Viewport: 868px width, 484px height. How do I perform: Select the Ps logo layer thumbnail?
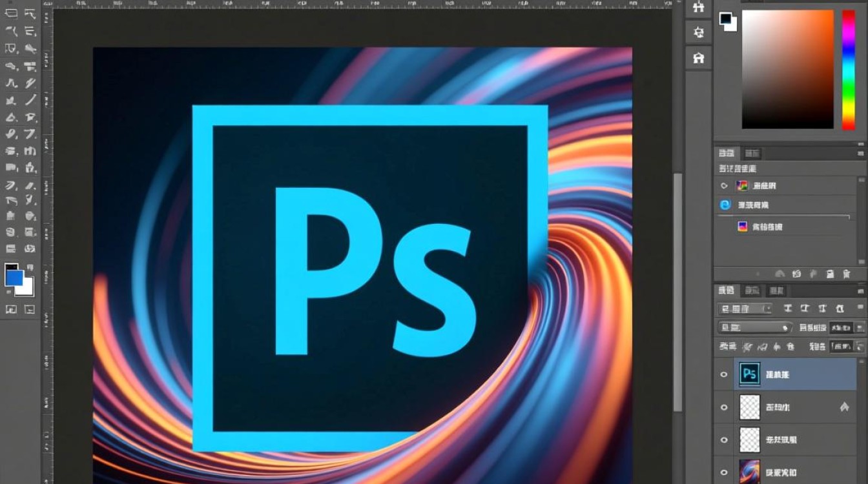click(750, 374)
